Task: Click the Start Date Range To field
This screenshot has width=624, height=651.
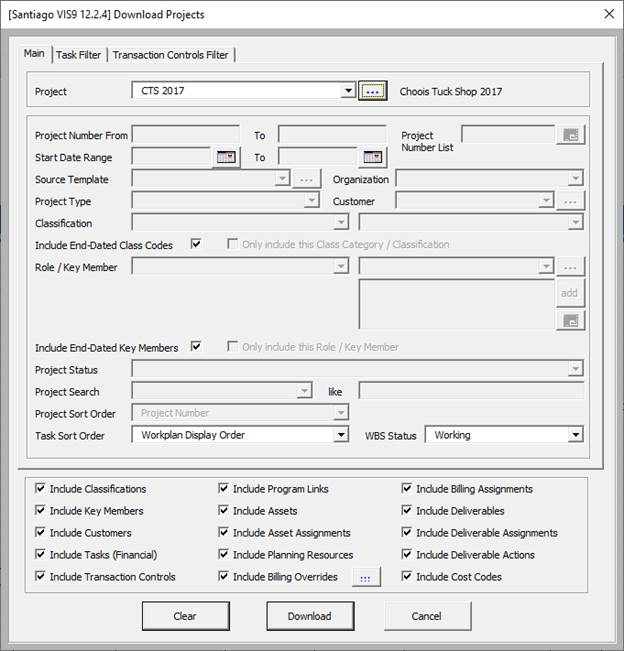Action: click(318, 157)
